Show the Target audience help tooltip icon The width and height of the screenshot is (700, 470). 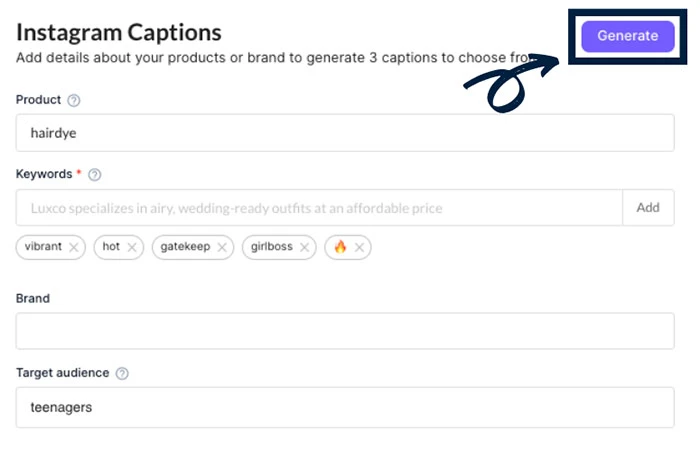click(x=122, y=373)
